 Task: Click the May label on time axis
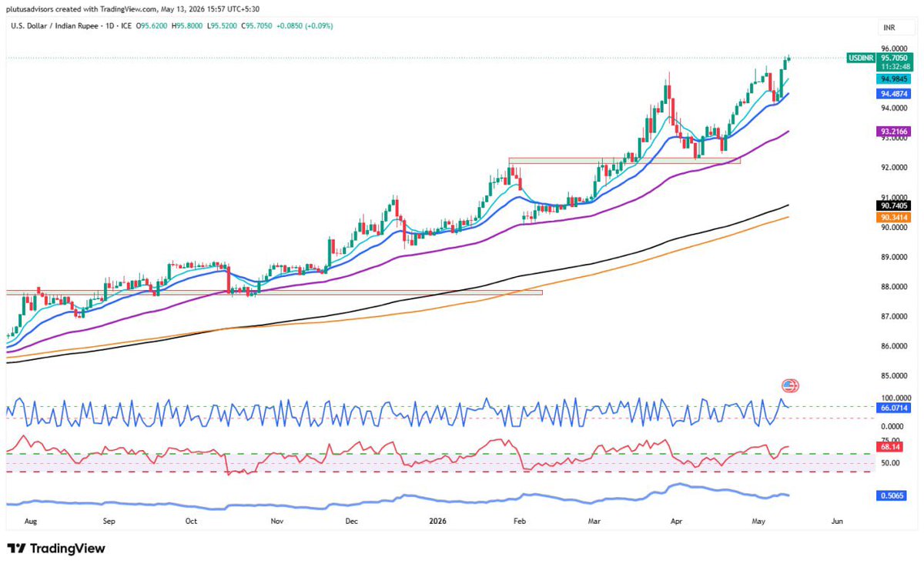(759, 521)
